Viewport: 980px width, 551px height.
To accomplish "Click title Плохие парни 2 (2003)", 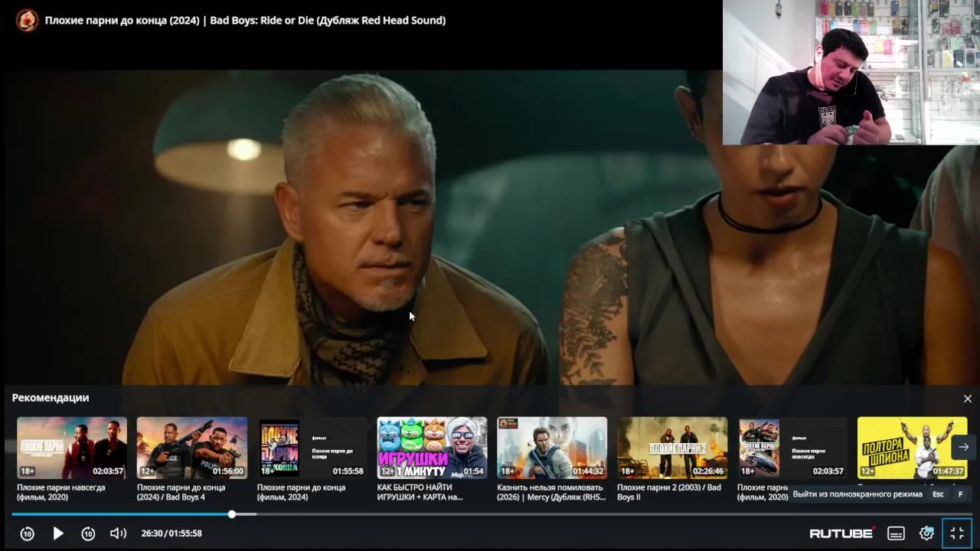I will tap(669, 492).
